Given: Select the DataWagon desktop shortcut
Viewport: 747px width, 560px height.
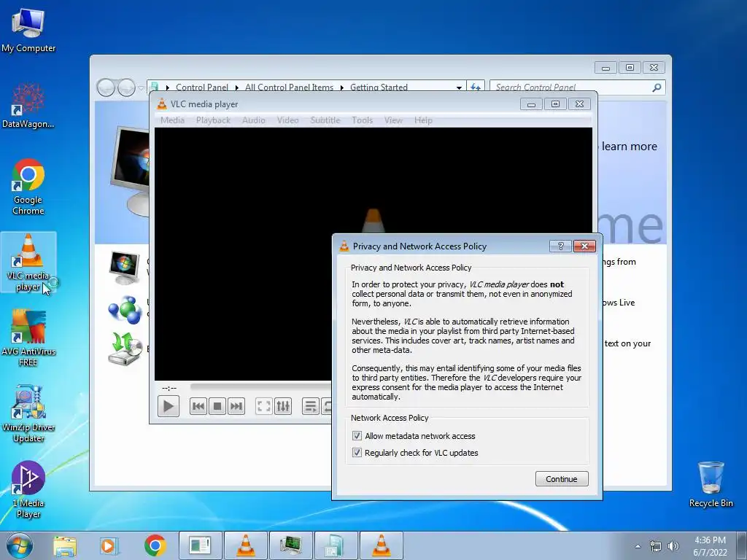Looking at the screenshot, I should 28,106.
